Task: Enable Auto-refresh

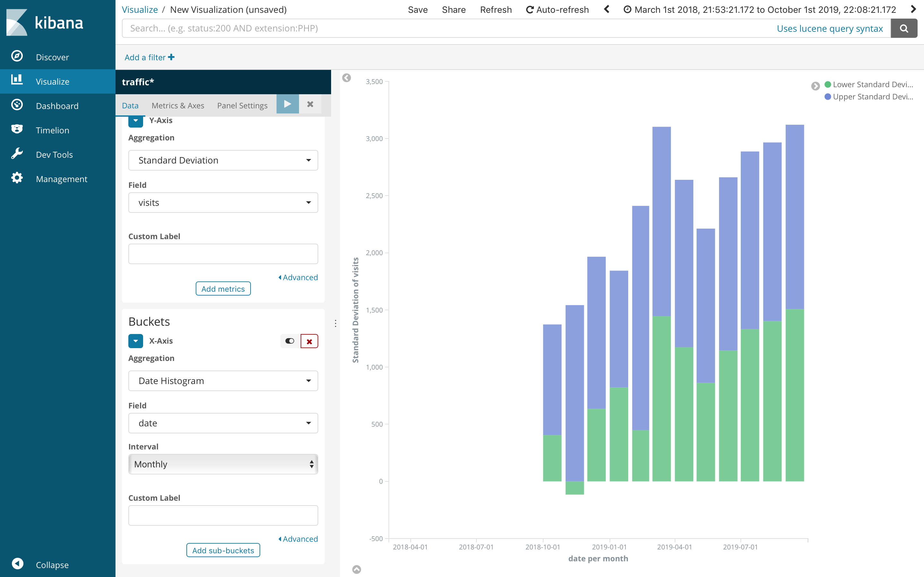Action: [x=557, y=10]
